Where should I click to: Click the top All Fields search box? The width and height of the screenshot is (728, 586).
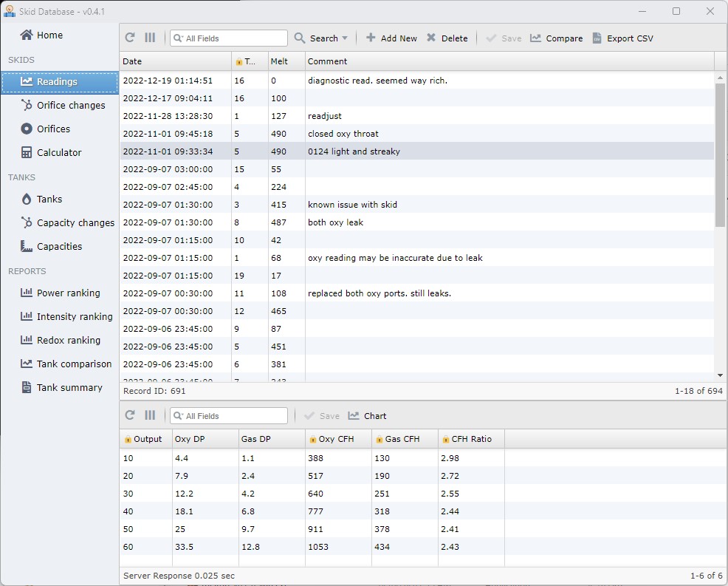[x=233, y=38]
